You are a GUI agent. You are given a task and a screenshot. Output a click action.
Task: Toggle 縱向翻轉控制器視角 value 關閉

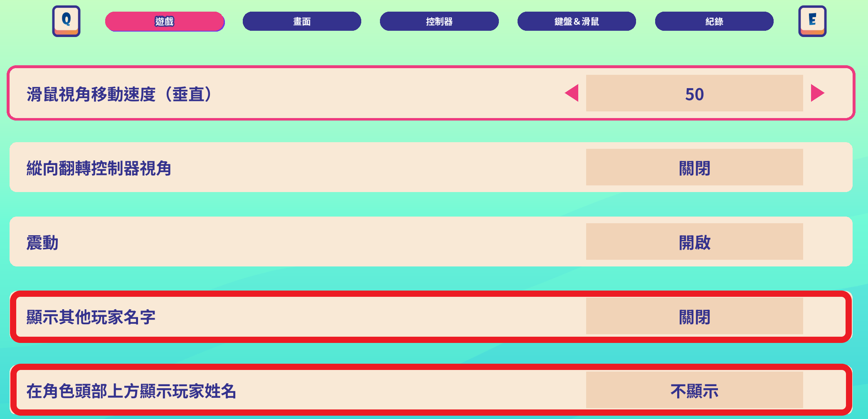tap(694, 167)
